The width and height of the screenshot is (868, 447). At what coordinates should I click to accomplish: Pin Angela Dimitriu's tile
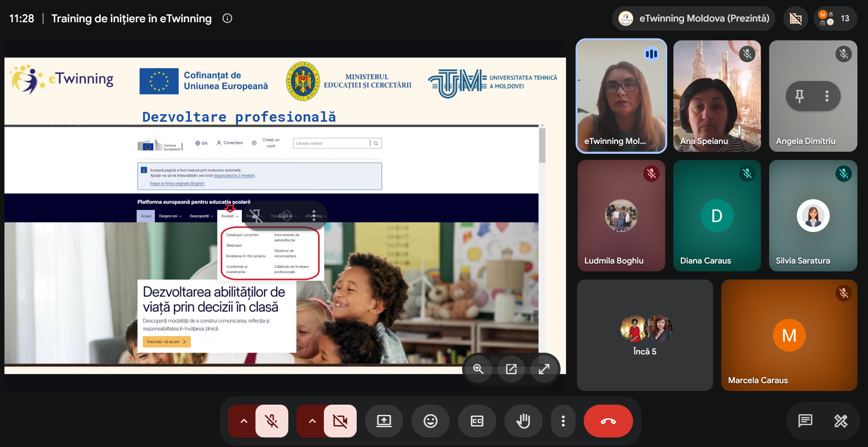pos(799,96)
